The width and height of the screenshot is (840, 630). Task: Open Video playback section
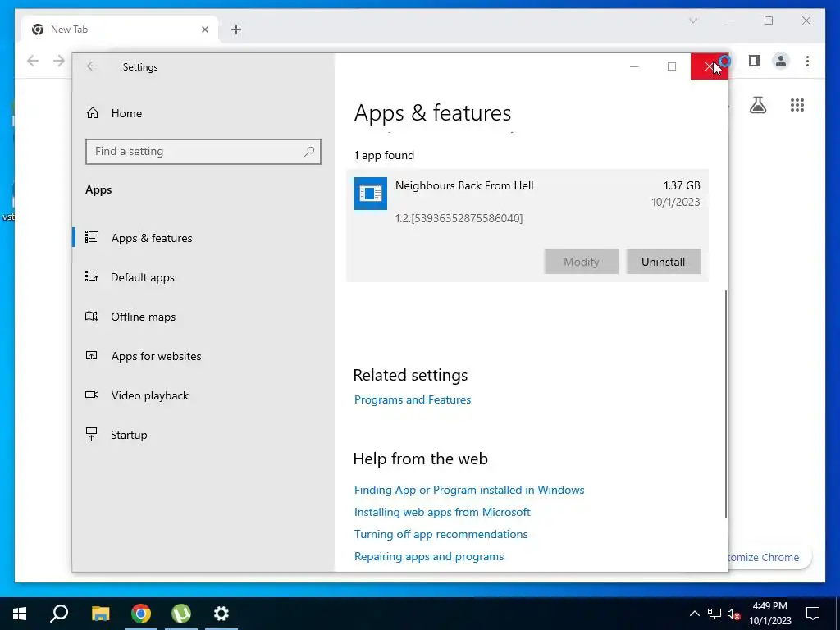[x=149, y=395]
